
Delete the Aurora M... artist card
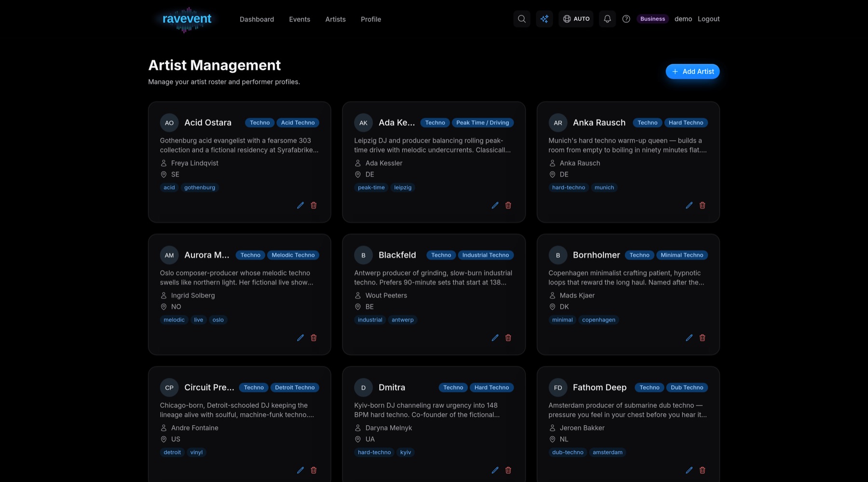coord(314,338)
